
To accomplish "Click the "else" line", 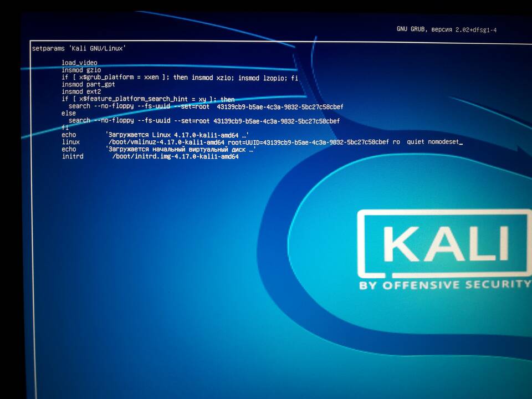I will (69, 113).
